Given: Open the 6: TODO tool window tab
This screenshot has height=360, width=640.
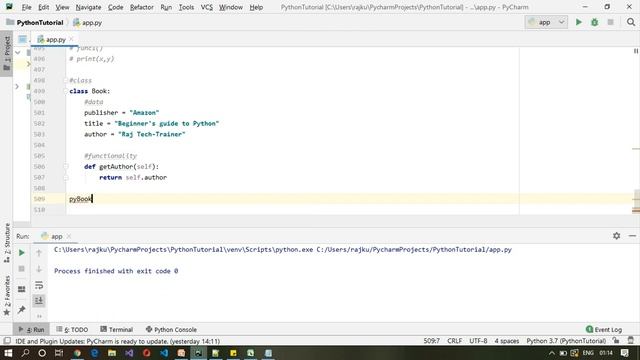Looking at the screenshot, I should (72, 329).
